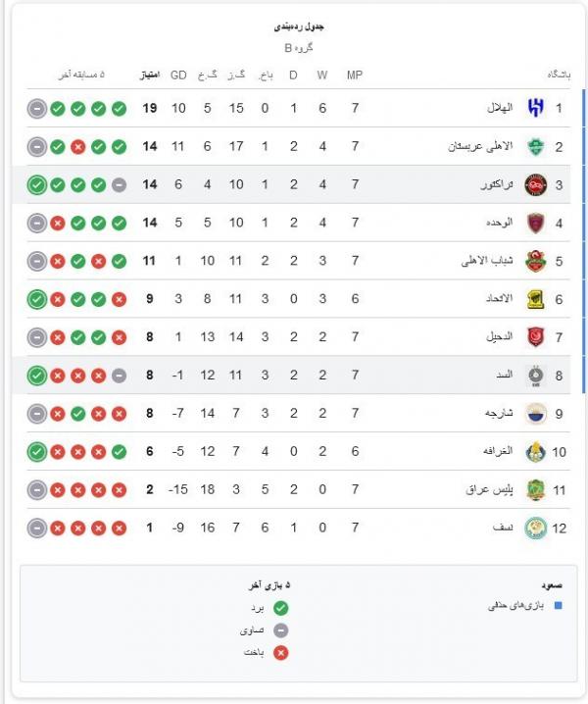The height and width of the screenshot is (704, 588).
Task: Open the شباب الاهلی team name link
Action: 481,261
